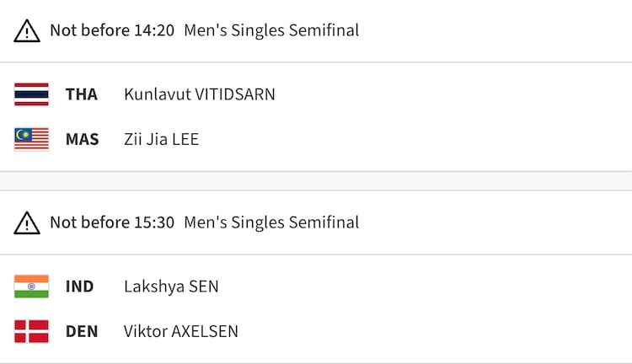This screenshot has height=364, width=632.
Task: Click the DEN country code
Action: (82, 331)
